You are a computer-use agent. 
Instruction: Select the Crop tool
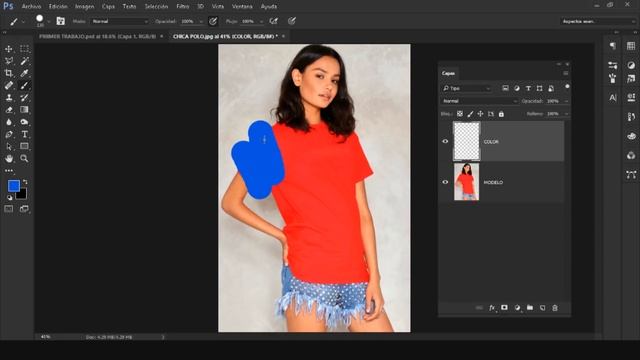pyautogui.click(x=9, y=73)
